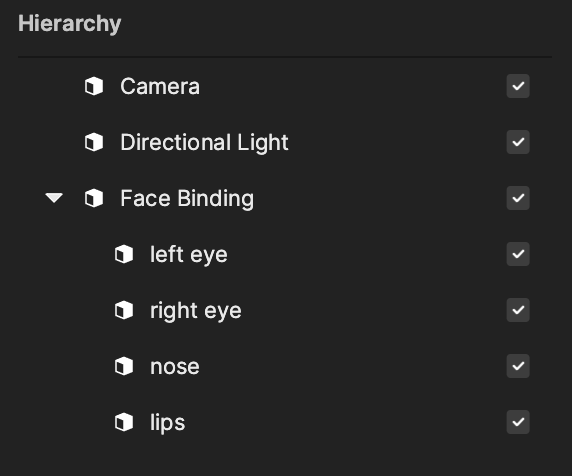Collapse the Face Binding tree node
The height and width of the screenshot is (476, 572).
54,198
